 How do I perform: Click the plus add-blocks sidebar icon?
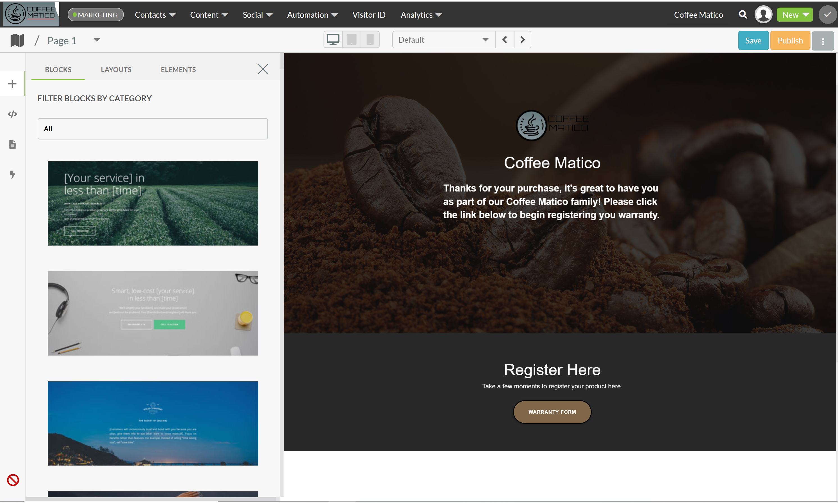tap(12, 84)
